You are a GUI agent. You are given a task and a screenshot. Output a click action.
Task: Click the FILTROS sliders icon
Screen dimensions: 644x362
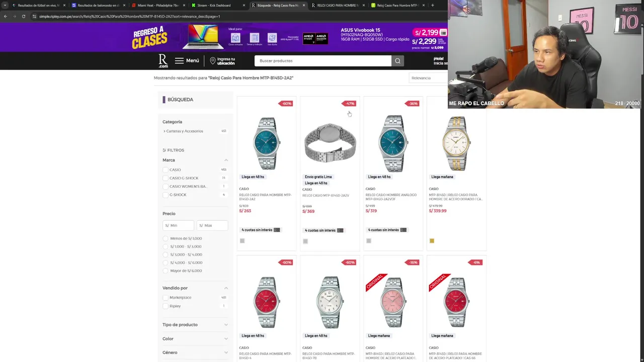click(x=164, y=150)
